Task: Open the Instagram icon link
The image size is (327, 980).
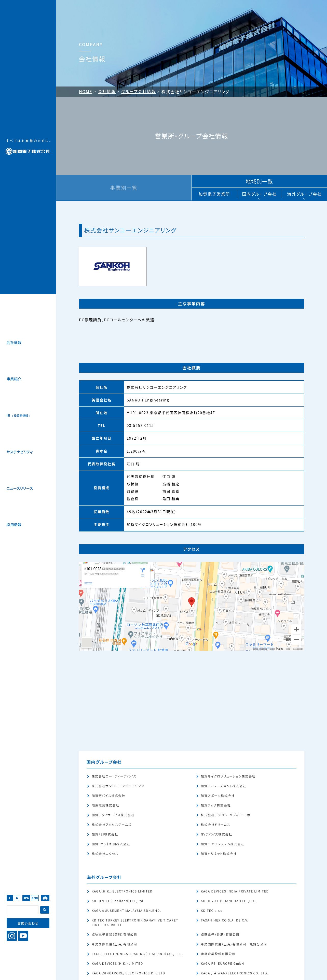Action: [12, 935]
